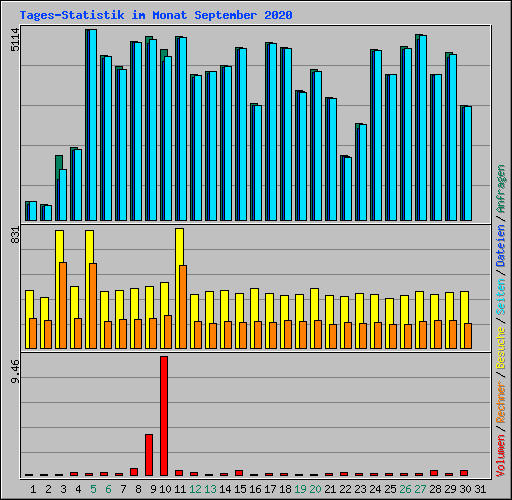Select the cyan Seiten bar for day 5
Screen dimensions: 512x500
[93, 125]
